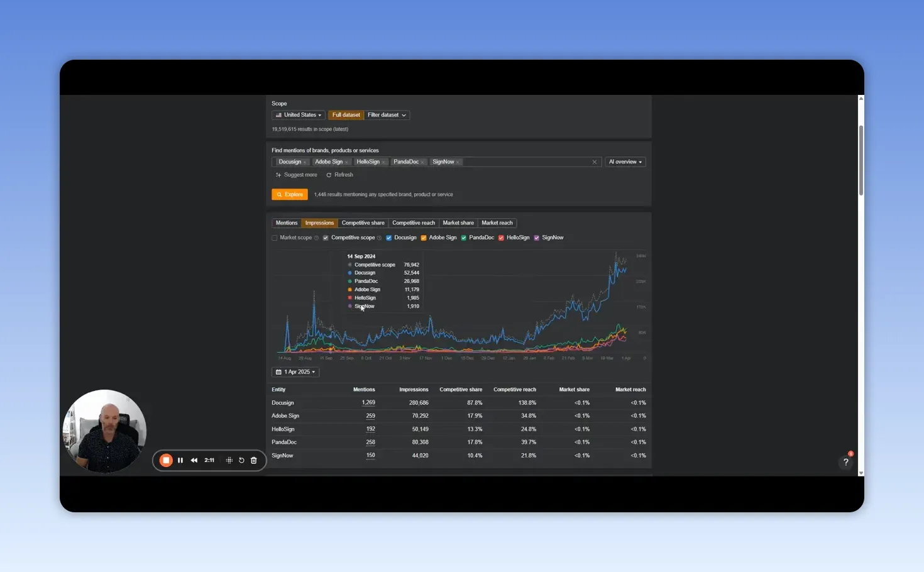
Task: Click the Market reach column header
Action: click(x=630, y=390)
